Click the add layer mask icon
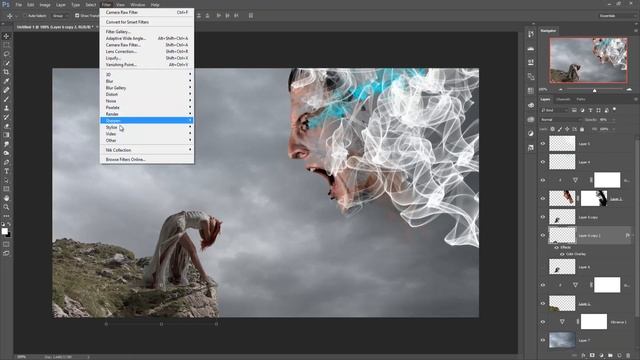Image resolution: width=640 pixels, height=360 pixels. pos(592,356)
